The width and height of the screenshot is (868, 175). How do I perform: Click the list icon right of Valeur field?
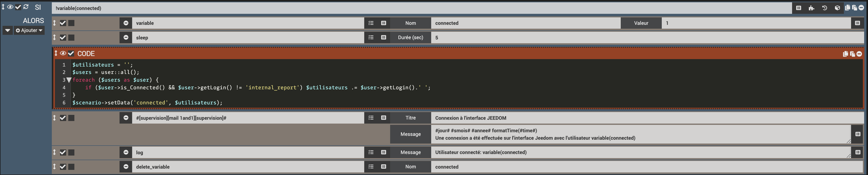pyautogui.click(x=857, y=23)
